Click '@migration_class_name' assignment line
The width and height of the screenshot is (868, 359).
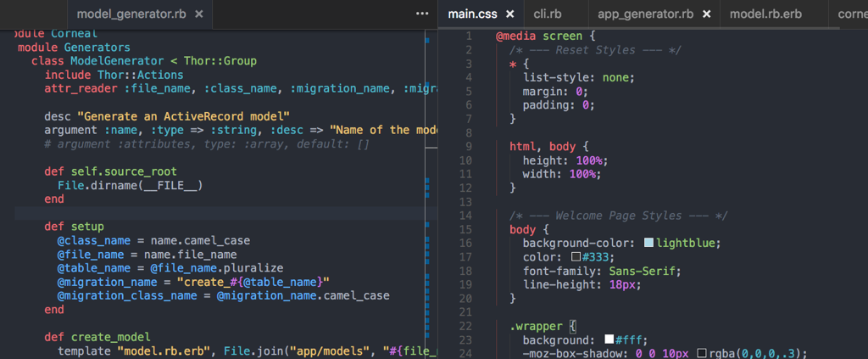click(224, 296)
